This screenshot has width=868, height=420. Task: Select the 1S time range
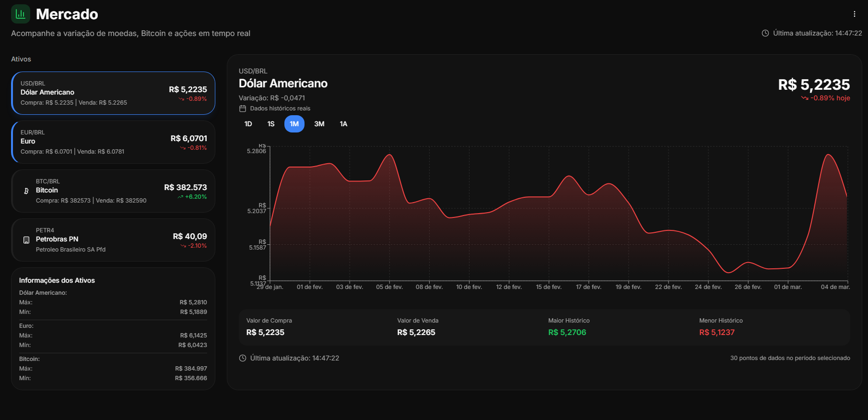click(271, 124)
